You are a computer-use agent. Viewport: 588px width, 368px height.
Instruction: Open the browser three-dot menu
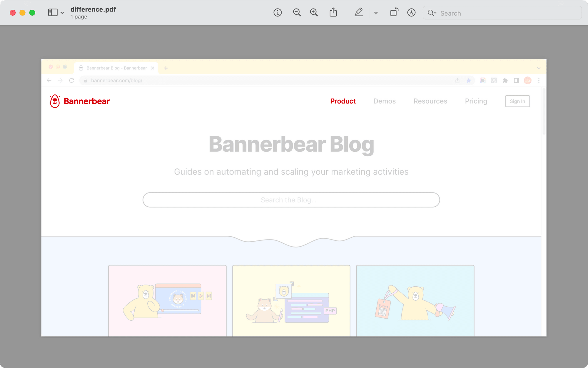click(x=539, y=81)
